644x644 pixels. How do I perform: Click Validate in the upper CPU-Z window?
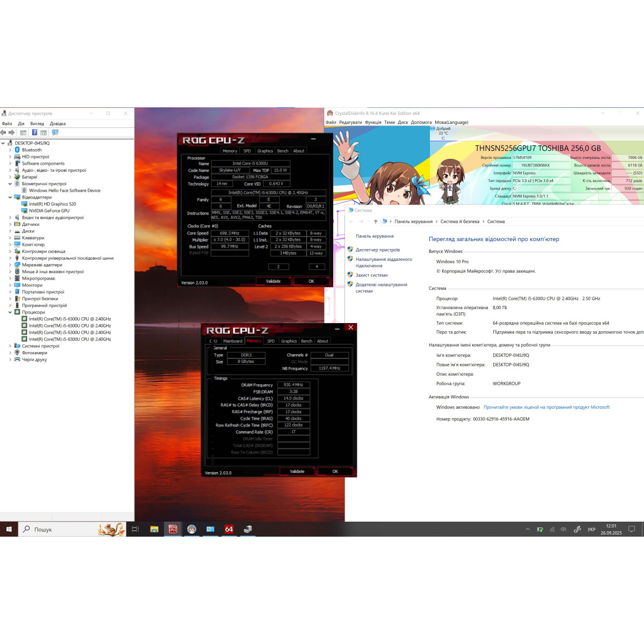tap(273, 281)
